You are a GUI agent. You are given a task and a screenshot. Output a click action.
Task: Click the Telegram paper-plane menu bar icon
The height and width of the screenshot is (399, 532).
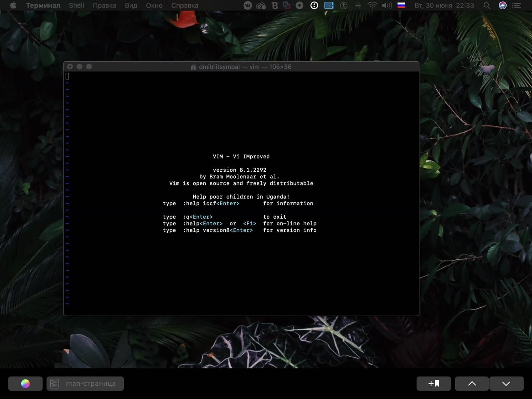299,5
